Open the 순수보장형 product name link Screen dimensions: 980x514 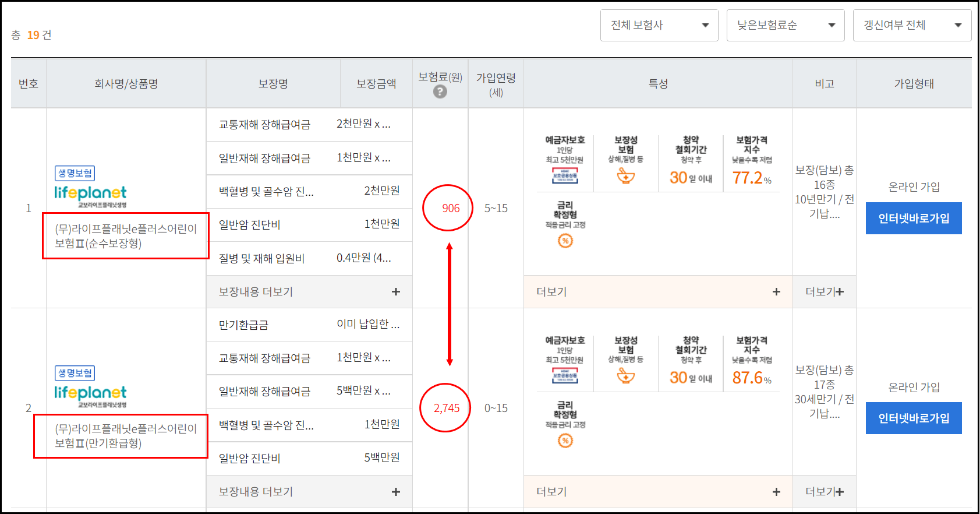[126, 236]
